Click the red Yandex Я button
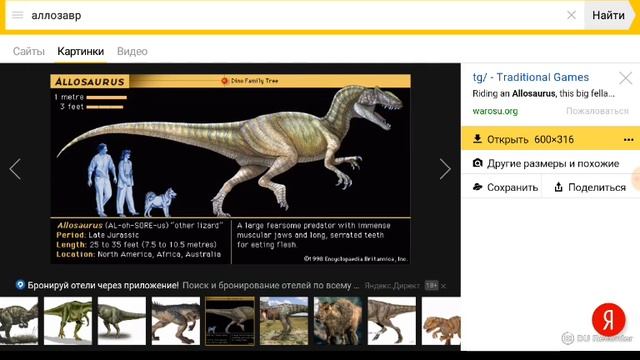The width and height of the screenshot is (640, 360). pos(609,320)
